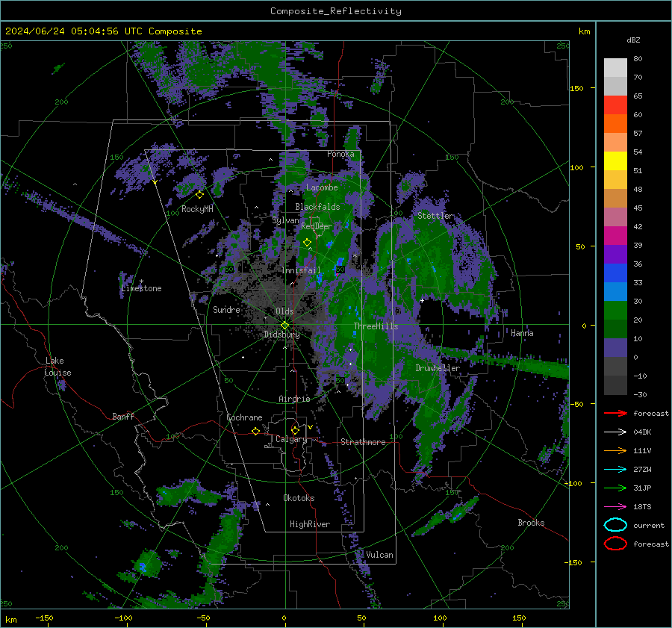
Task: Click the white 04DK arrow icon
Action: 615,432
